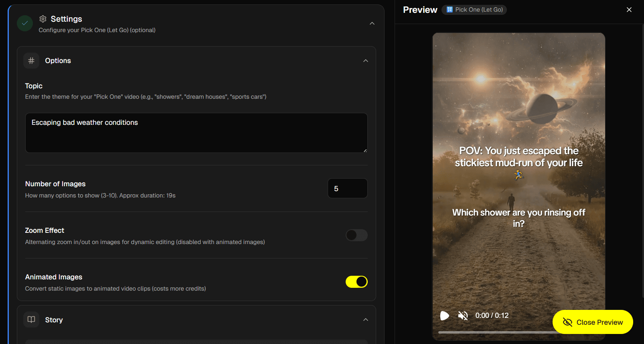Click the Pick One (Let Go) badge
Viewport: 644px width, 344px height.
click(474, 10)
